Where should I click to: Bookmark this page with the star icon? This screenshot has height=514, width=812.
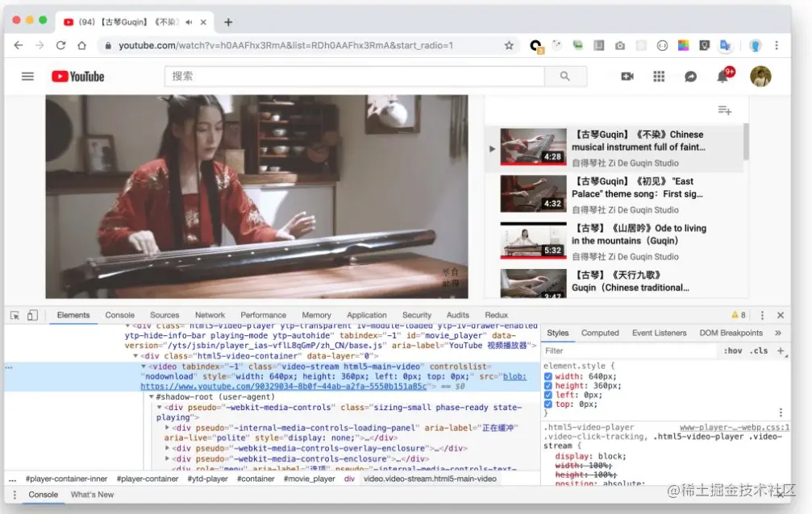point(509,46)
